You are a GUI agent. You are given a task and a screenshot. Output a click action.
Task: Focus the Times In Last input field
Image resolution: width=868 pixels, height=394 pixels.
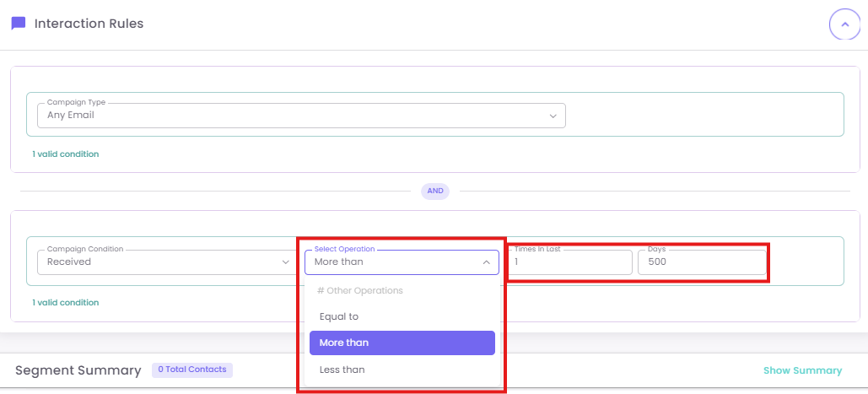(569, 263)
